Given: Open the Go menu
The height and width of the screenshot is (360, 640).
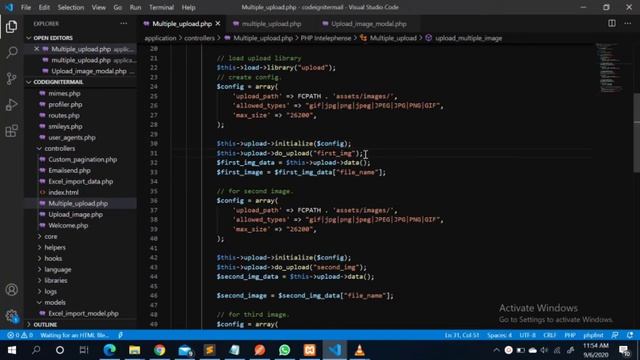Looking at the screenshot, I should 118,7.
